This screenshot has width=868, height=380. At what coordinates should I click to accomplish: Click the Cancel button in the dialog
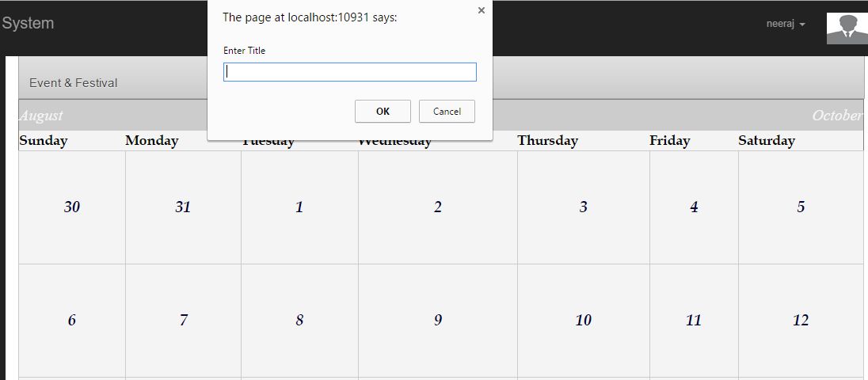[447, 111]
